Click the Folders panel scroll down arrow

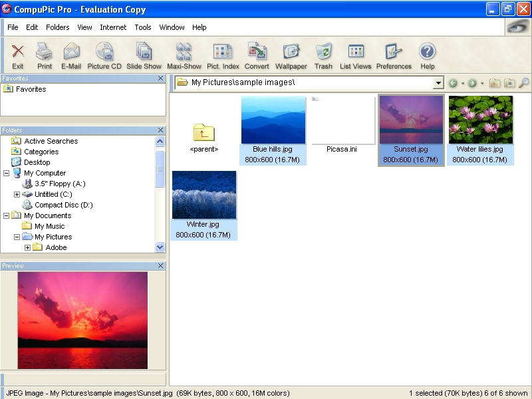[160, 247]
